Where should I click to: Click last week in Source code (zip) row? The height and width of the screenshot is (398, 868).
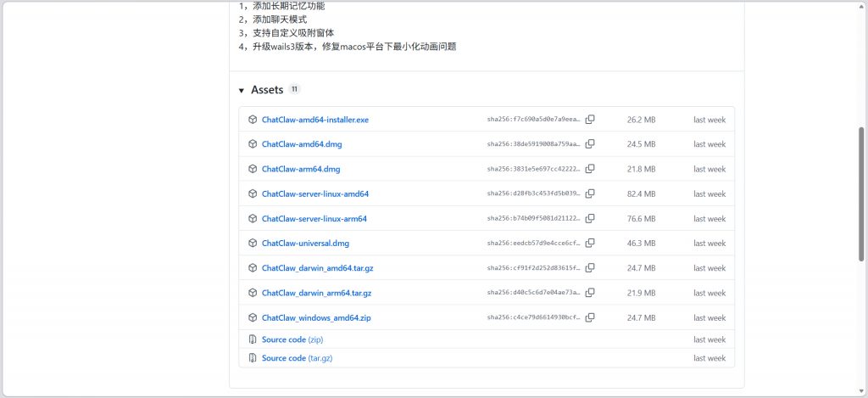tap(709, 339)
